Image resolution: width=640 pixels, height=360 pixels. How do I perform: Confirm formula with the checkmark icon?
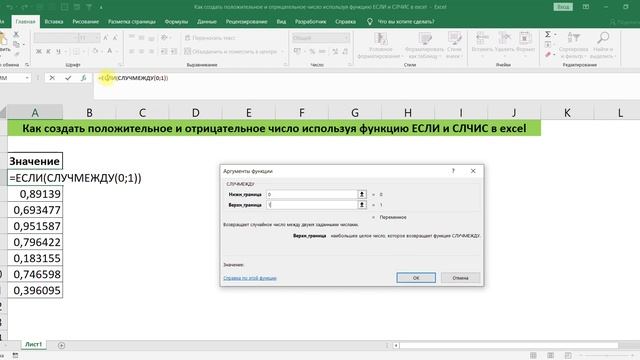[x=68, y=78]
